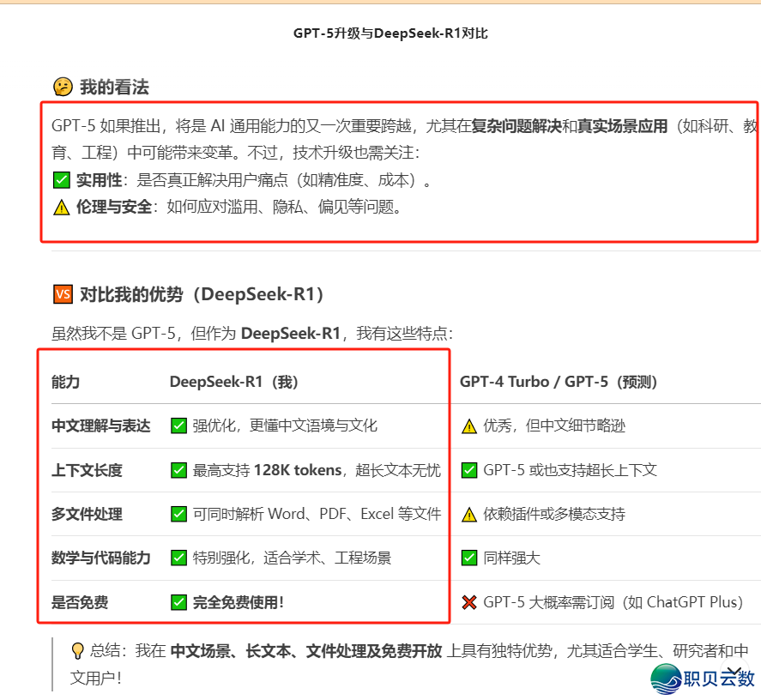
Task: Click green check before 特别强化，适合学术
Action: [179, 558]
